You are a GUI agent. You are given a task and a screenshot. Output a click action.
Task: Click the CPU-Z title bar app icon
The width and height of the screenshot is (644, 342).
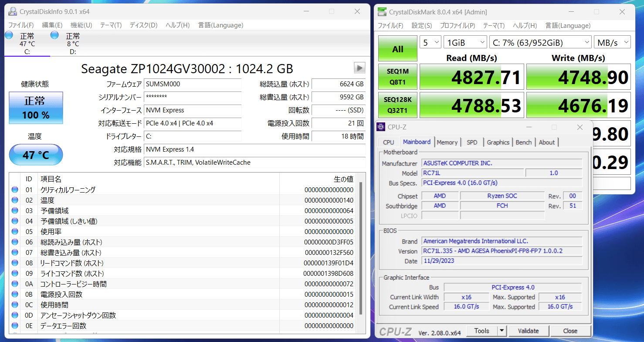[x=380, y=127]
